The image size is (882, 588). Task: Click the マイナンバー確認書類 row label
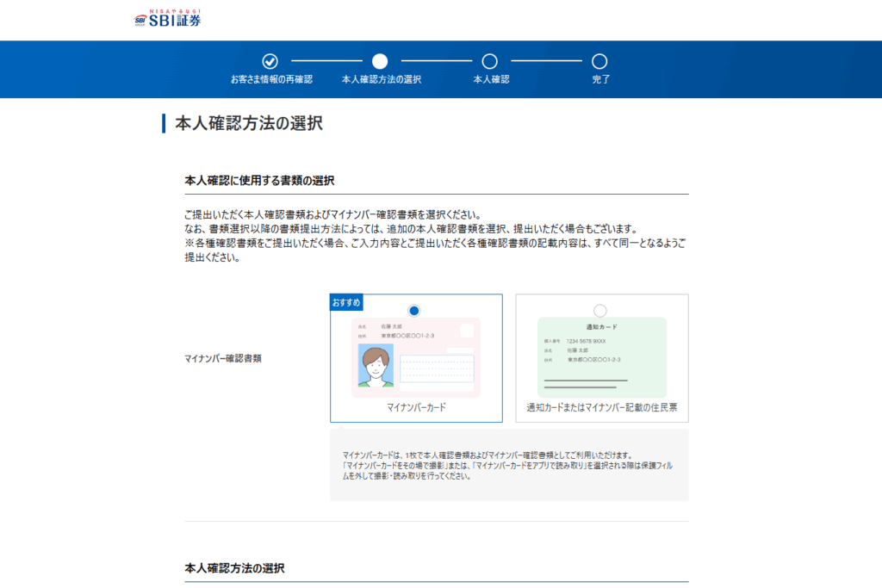coord(223,359)
